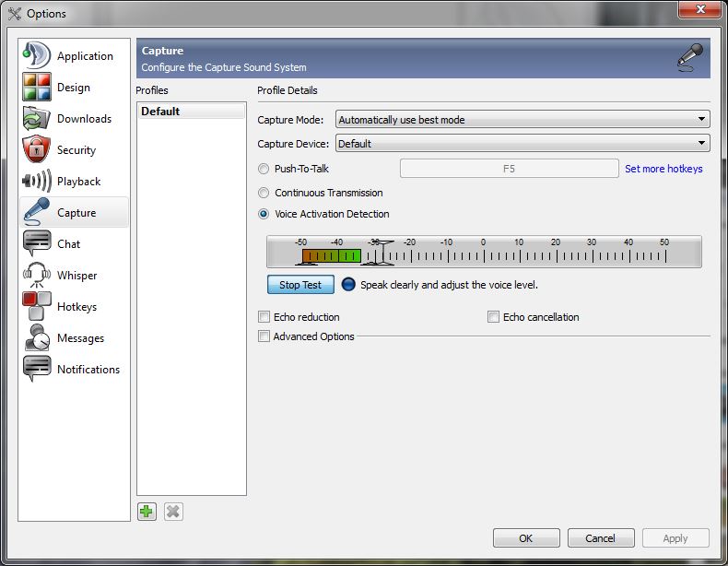Screen dimensions: 728x566
Task: Click the Apply button
Action: 675,538
